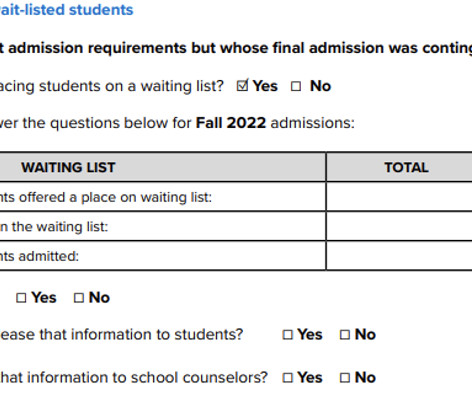472x394 pixels.
Task: Check No for releasing information to students
Action: (345, 335)
